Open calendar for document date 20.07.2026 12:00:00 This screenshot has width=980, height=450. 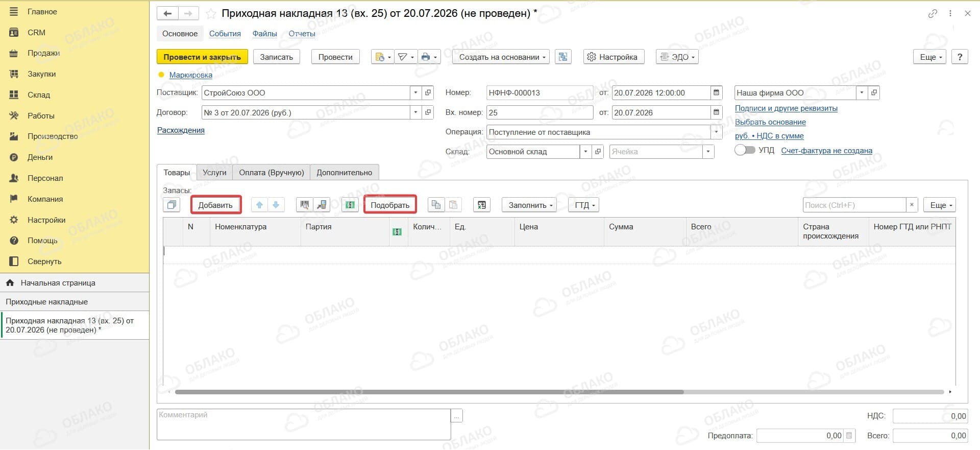coord(716,93)
